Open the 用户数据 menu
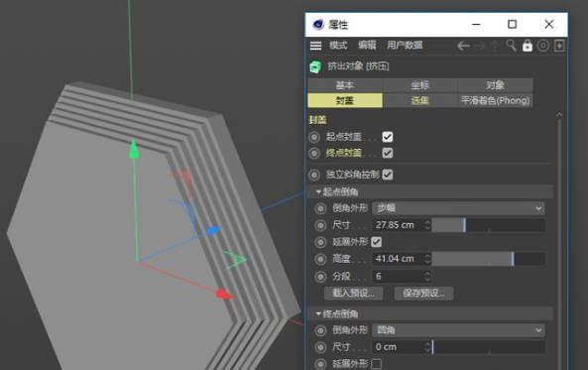This screenshot has height=370, width=588. pos(405,46)
